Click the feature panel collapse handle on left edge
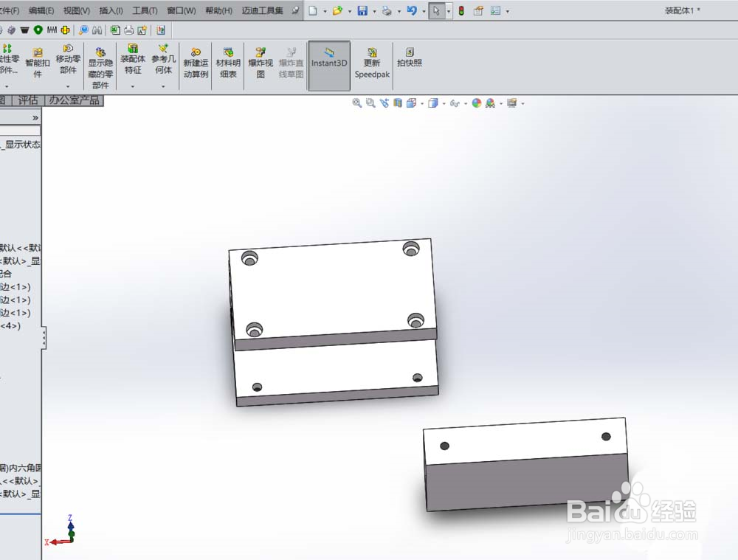 (44, 338)
